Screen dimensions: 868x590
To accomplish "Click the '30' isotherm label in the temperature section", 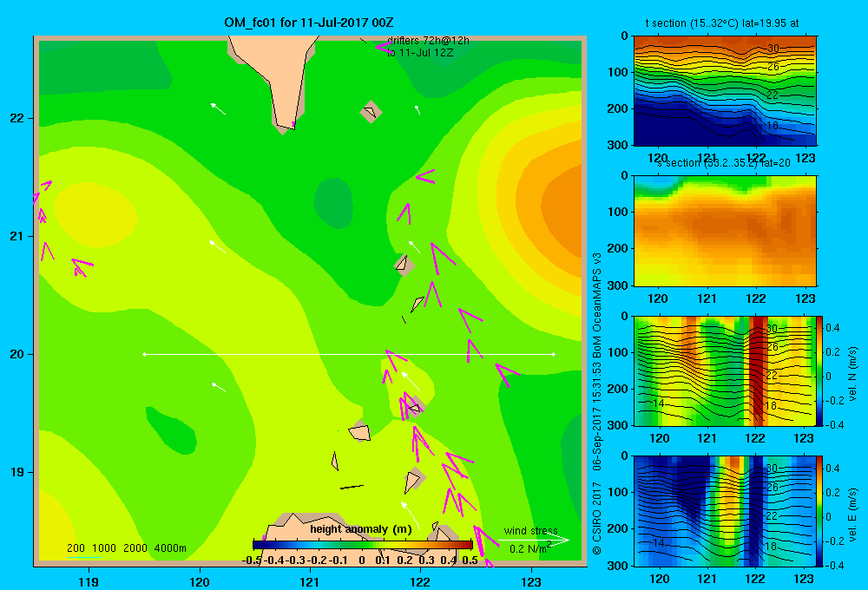I will pyautogui.click(x=773, y=48).
